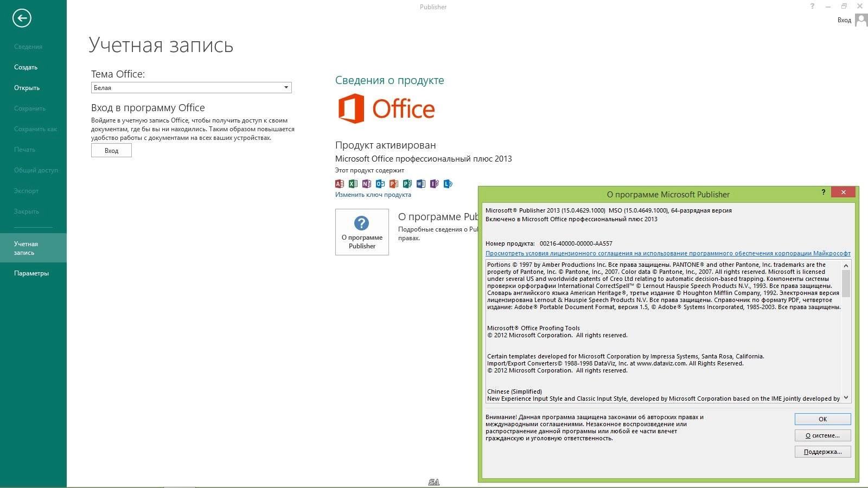
Task: Open Печать in the sidebar
Action: point(24,150)
